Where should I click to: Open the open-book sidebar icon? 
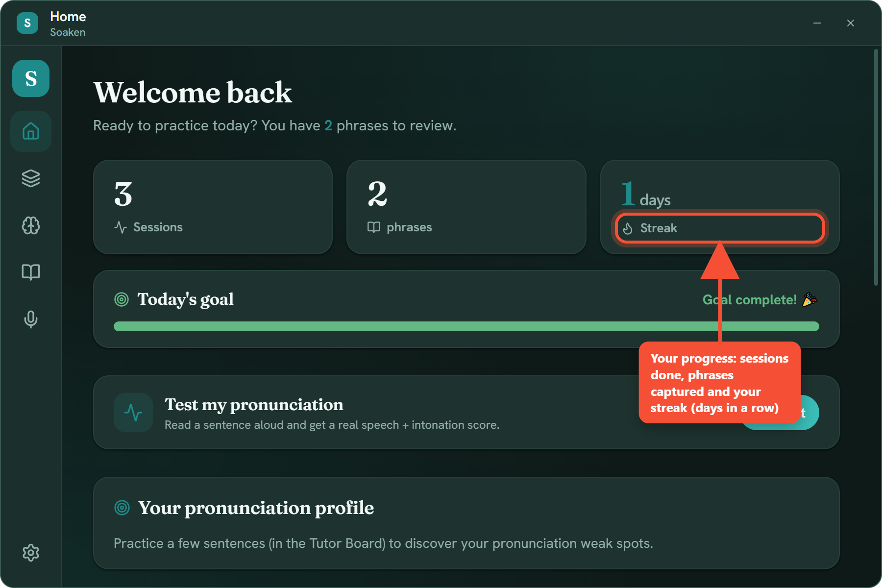31,272
